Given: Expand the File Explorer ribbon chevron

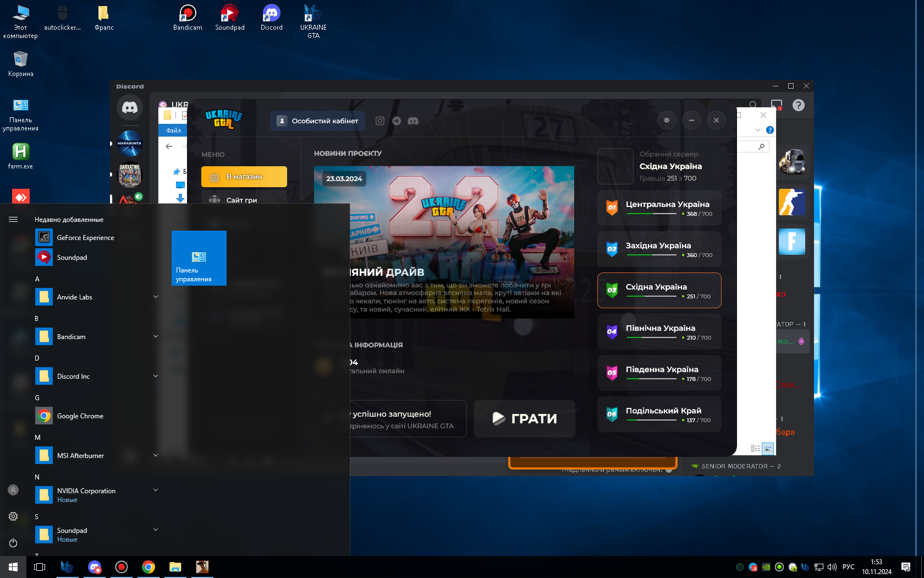Looking at the screenshot, I should (x=757, y=130).
